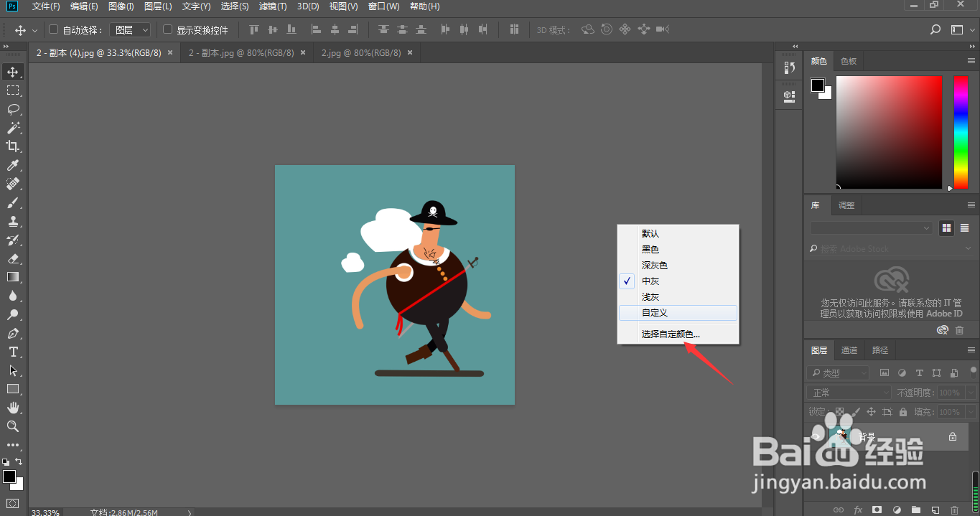Toggle the pixel layer filter icon
Screen dimensions: 980x516
(x=885, y=373)
